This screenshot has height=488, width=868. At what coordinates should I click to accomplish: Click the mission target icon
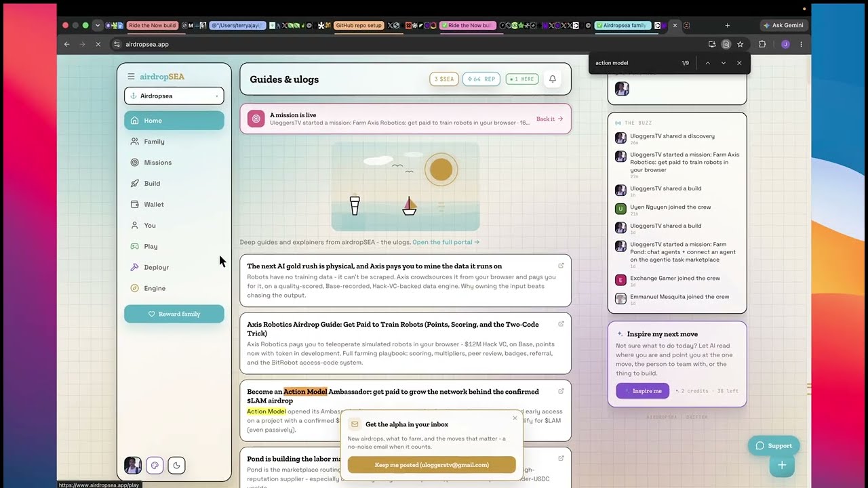click(x=256, y=119)
